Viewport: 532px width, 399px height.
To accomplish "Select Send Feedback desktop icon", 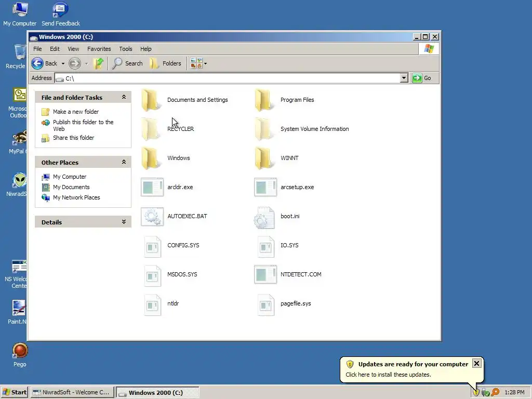I will point(61,14).
